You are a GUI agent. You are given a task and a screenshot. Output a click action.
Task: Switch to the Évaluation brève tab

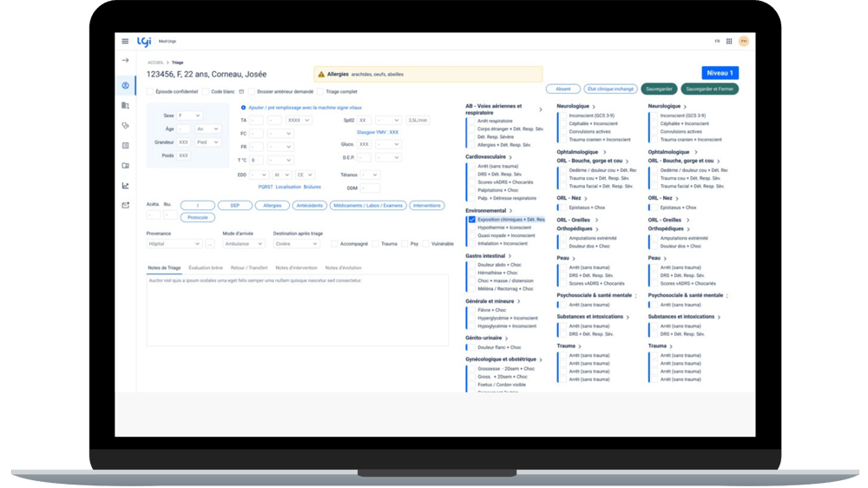[x=206, y=267]
